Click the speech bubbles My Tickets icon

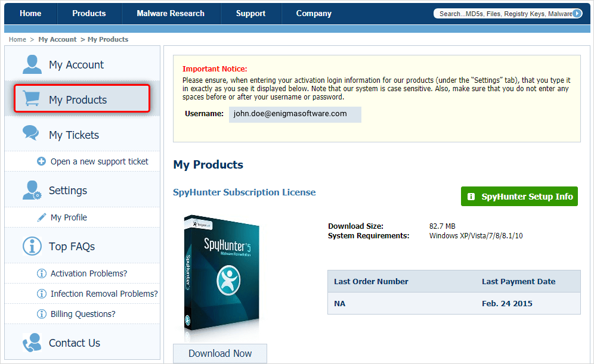pos(31,134)
